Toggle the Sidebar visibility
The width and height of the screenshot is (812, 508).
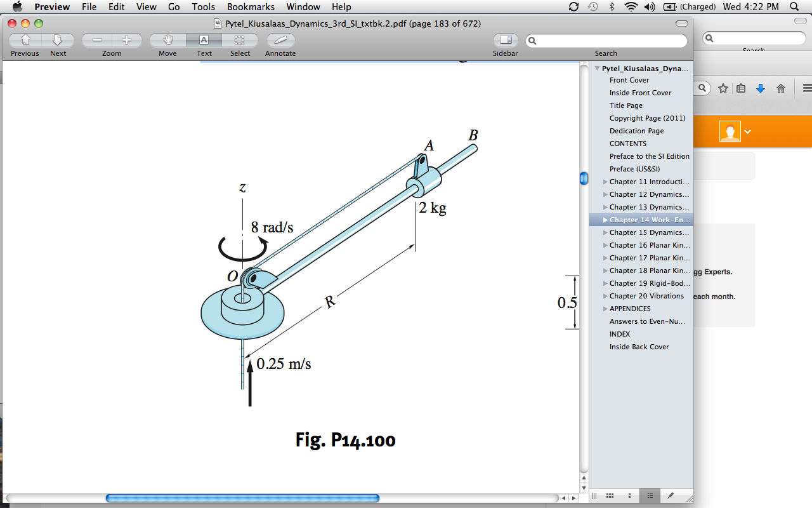505,39
